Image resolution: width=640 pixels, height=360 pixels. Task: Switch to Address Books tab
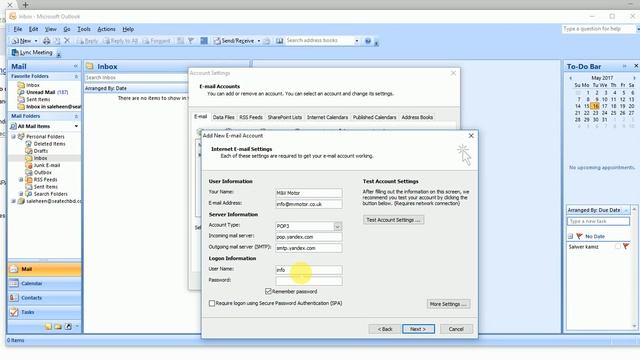(417, 117)
